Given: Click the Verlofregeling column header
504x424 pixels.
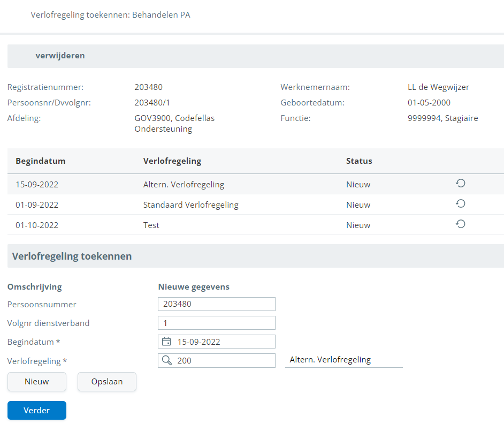Looking at the screenshot, I should (172, 161).
